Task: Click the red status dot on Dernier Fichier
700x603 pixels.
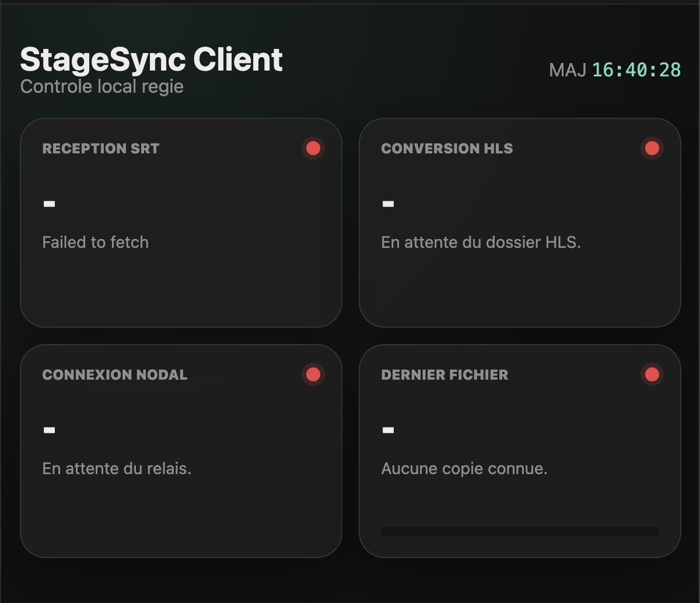Action: pos(652,374)
